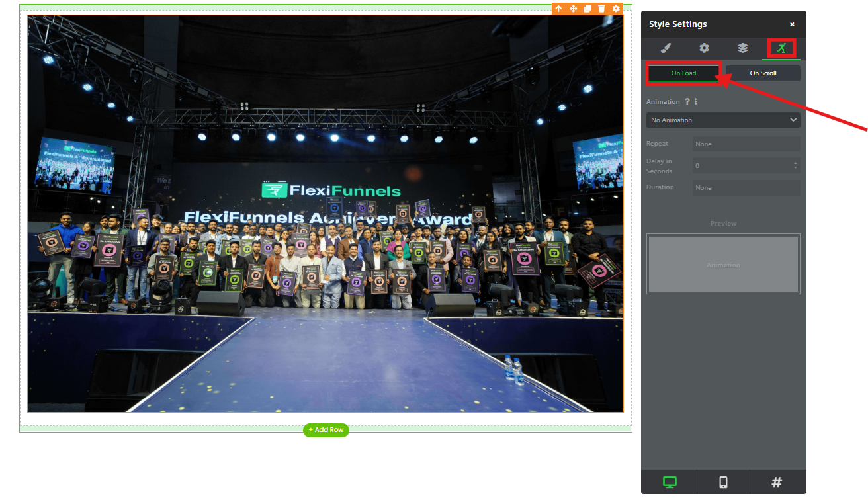This screenshot has width=868, height=504.
Task: Open the Repeat dropdown set to None
Action: pos(746,144)
